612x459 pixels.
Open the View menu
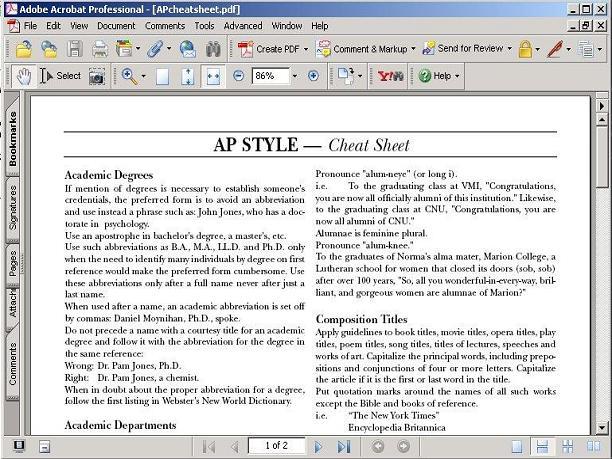(x=79, y=26)
